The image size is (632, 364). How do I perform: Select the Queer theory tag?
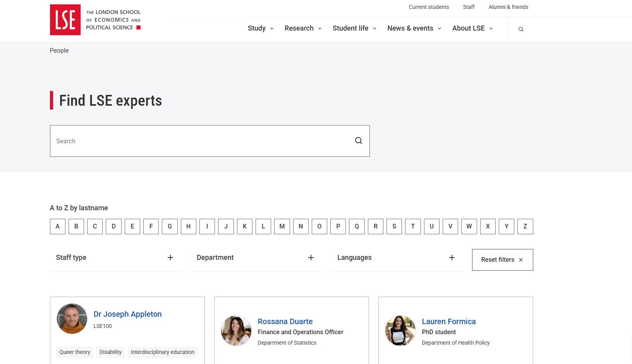coord(75,352)
